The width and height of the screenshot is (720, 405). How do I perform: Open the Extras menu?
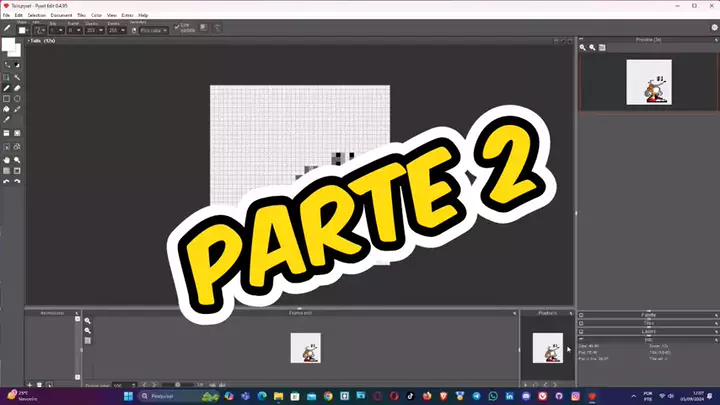point(127,16)
